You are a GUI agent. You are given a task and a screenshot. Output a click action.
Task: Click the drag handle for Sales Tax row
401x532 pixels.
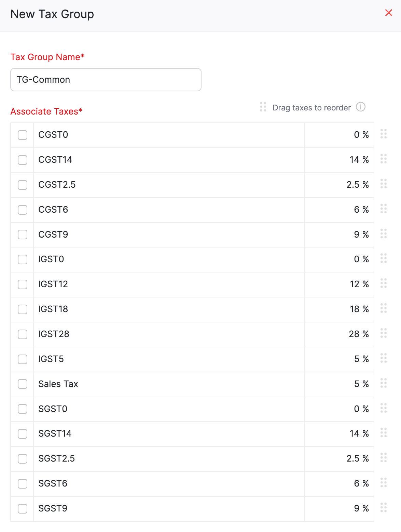pos(384,383)
